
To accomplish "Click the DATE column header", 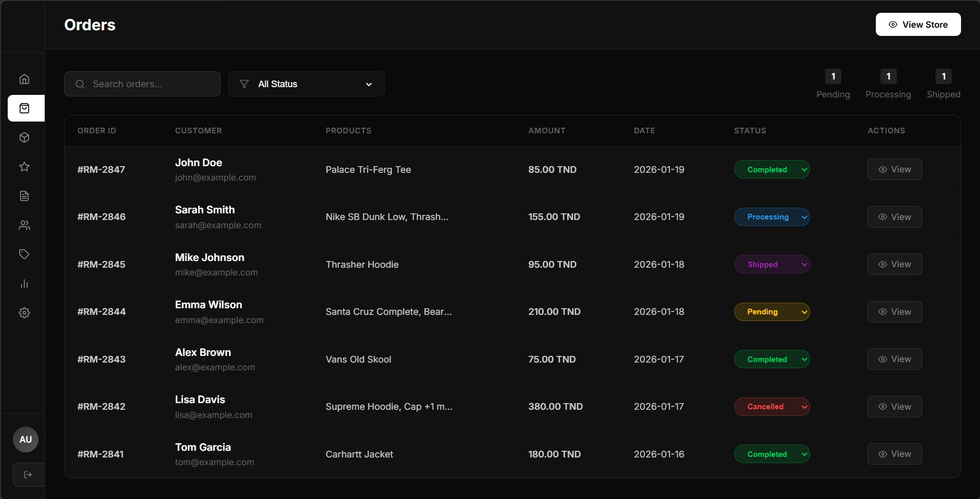I will coord(644,131).
